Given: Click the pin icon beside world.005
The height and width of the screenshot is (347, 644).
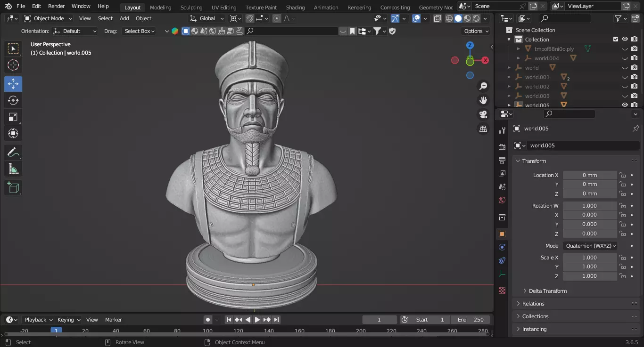Looking at the screenshot, I should [636, 129].
